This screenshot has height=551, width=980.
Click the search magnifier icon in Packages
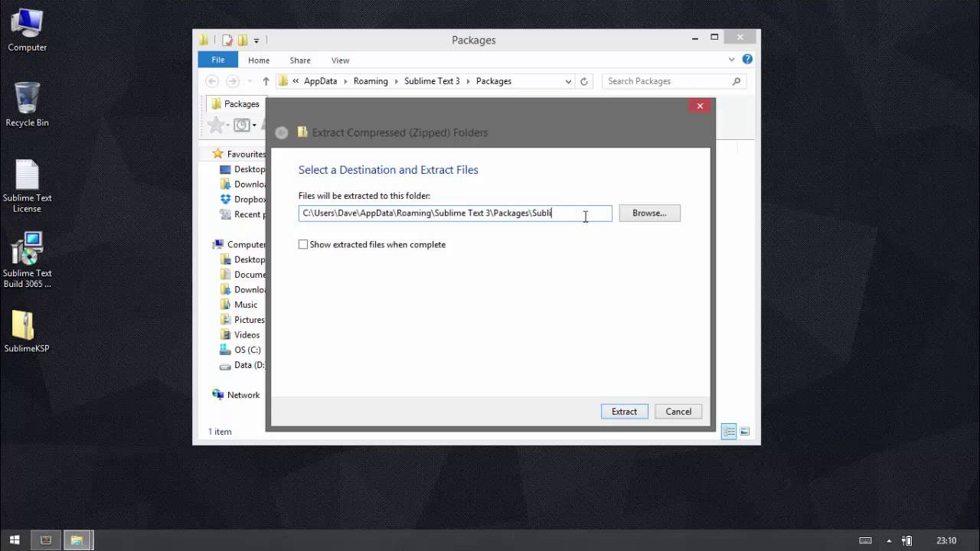(737, 81)
